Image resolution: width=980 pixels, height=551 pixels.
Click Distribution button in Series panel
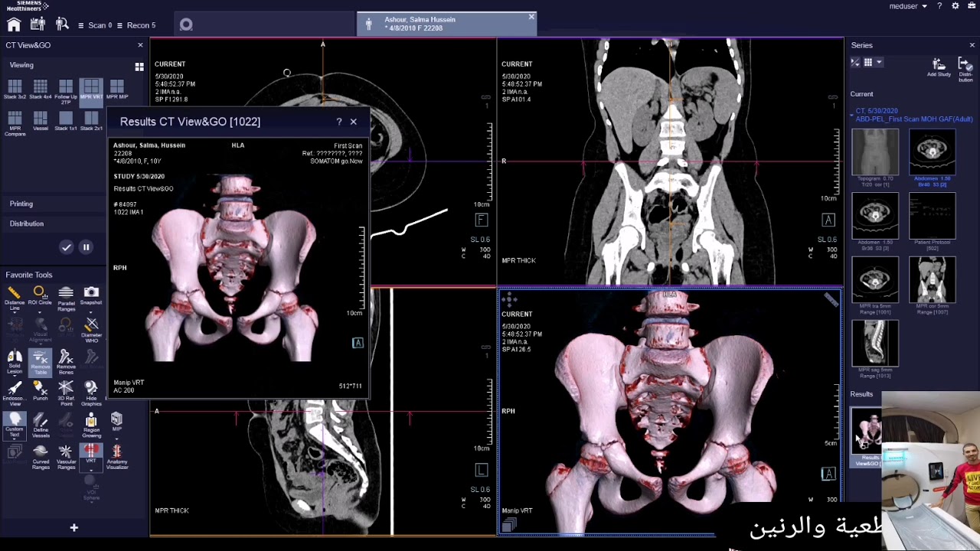click(966, 70)
